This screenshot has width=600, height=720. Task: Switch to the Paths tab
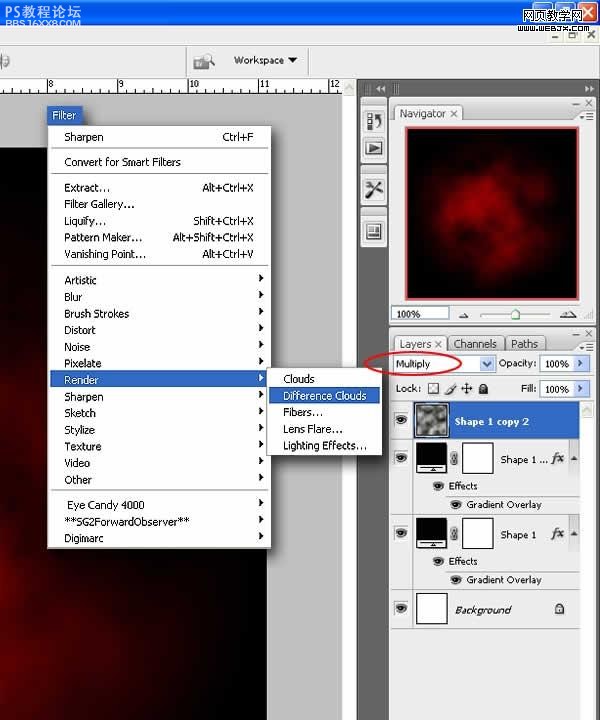click(x=524, y=343)
